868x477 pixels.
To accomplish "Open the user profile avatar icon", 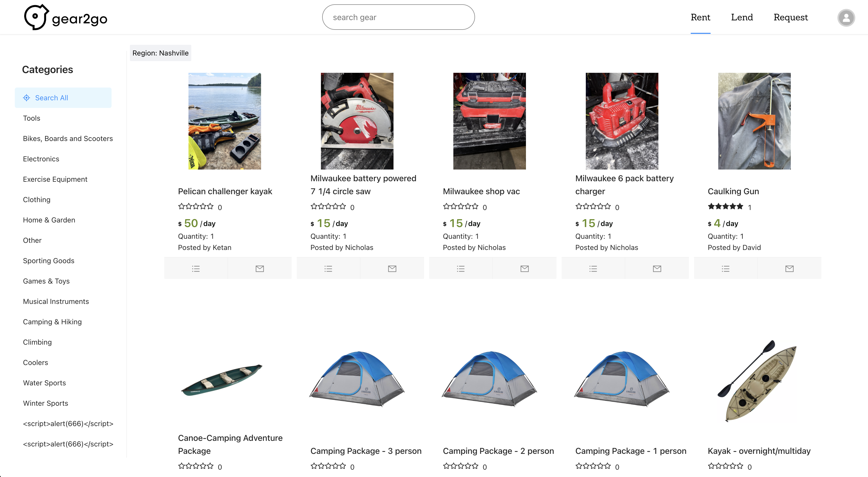I will 846,18.
